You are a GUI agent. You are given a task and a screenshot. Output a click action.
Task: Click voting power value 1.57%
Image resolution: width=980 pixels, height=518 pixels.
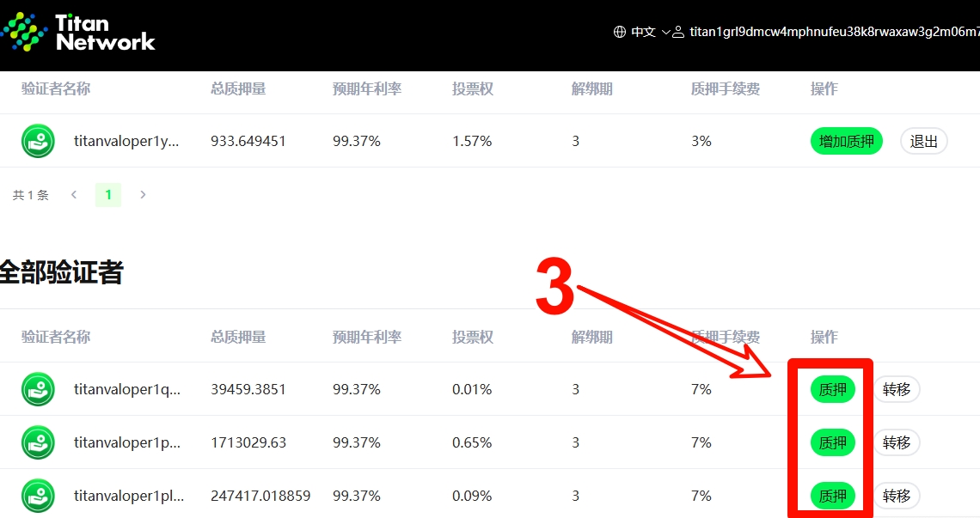(472, 141)
